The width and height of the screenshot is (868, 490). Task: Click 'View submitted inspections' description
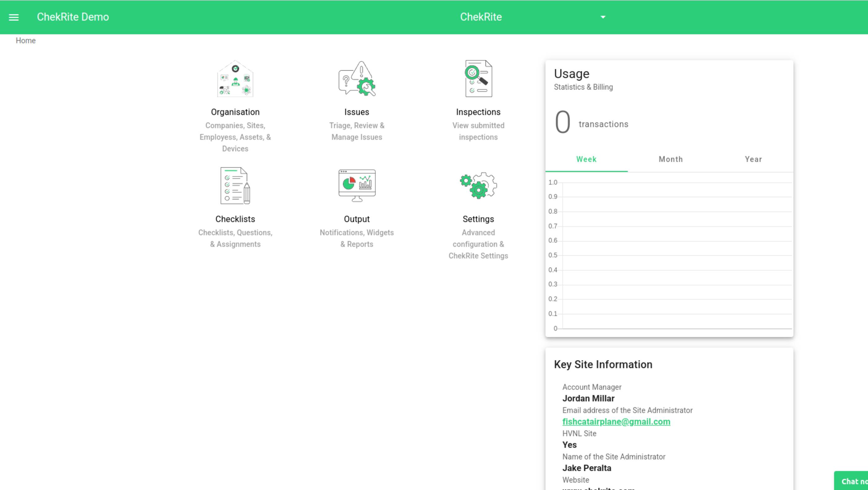coord(478,131)
